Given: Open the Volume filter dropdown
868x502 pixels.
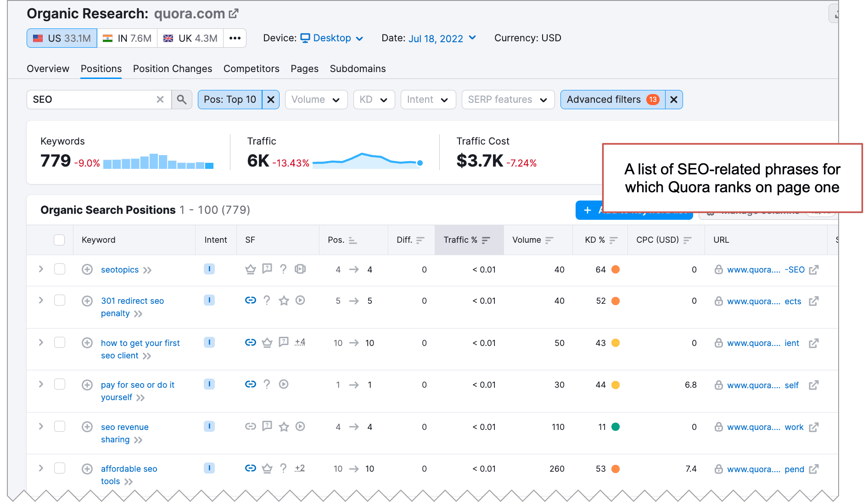Looking at the screenshot, I should (x=316, y=100).
